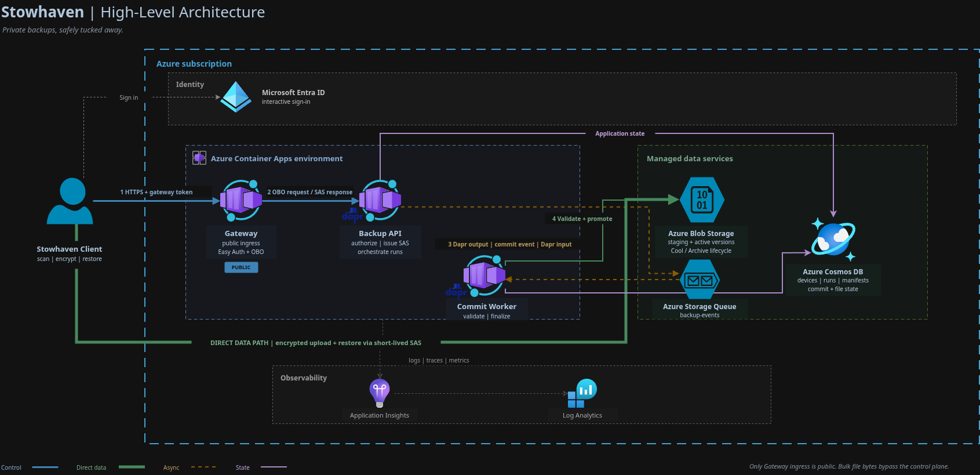Select the "authorize | issue SAS" caption

click(380, 244)
